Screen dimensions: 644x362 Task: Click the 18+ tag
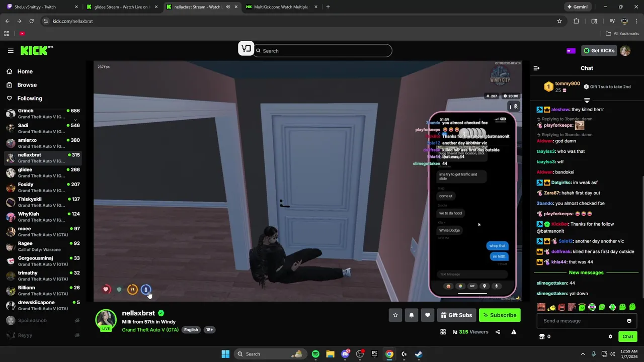coord(209,330)
